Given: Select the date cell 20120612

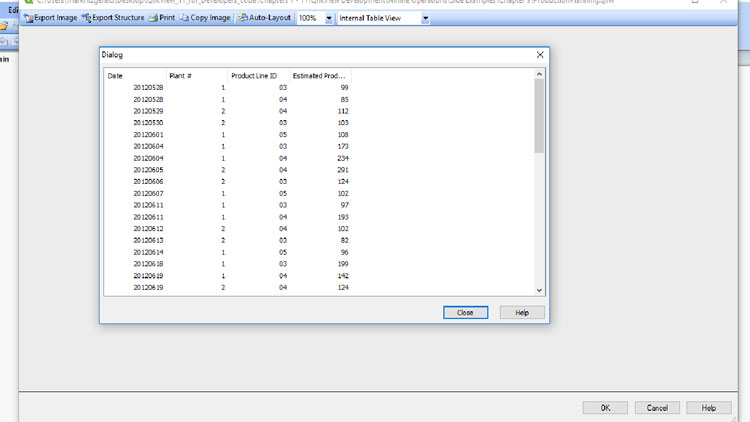Looking at the screenshot, I should pos(148,229).
